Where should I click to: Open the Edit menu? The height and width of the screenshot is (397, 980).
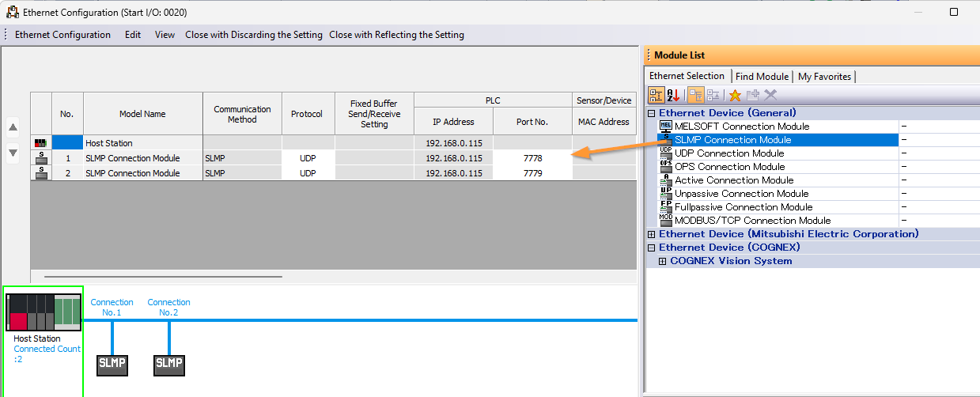(133, 35)
